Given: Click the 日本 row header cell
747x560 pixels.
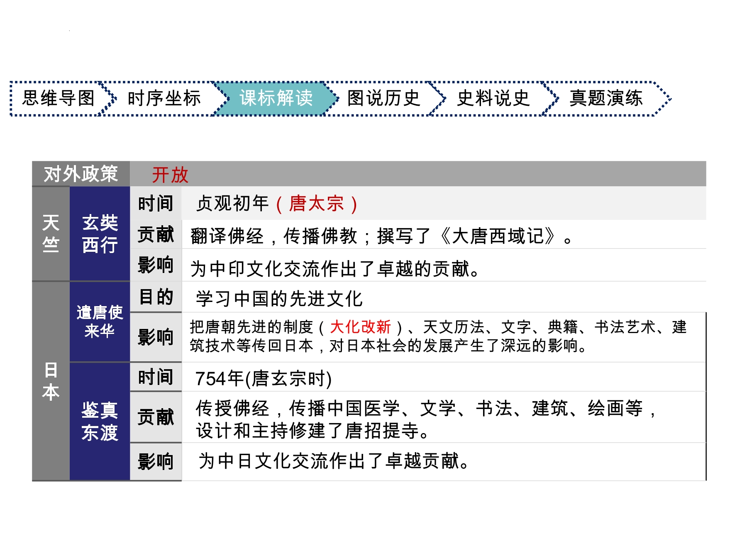Looking at the screenshot, I should tap(51, 381).
